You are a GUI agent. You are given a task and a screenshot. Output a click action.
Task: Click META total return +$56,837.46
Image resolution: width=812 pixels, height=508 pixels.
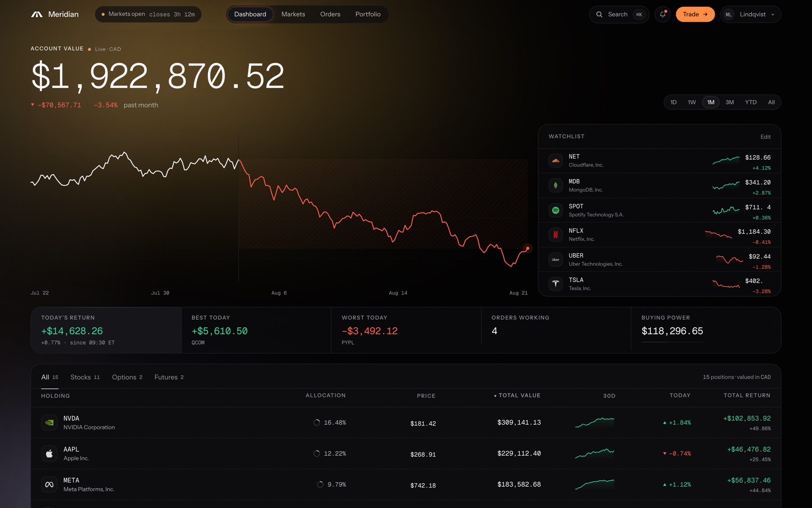[749, 480]
